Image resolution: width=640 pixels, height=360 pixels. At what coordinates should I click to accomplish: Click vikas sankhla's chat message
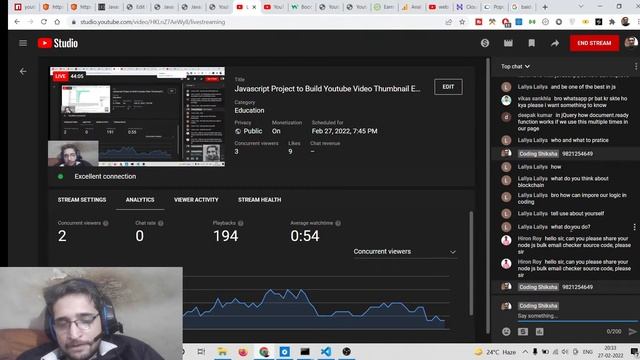572,102
